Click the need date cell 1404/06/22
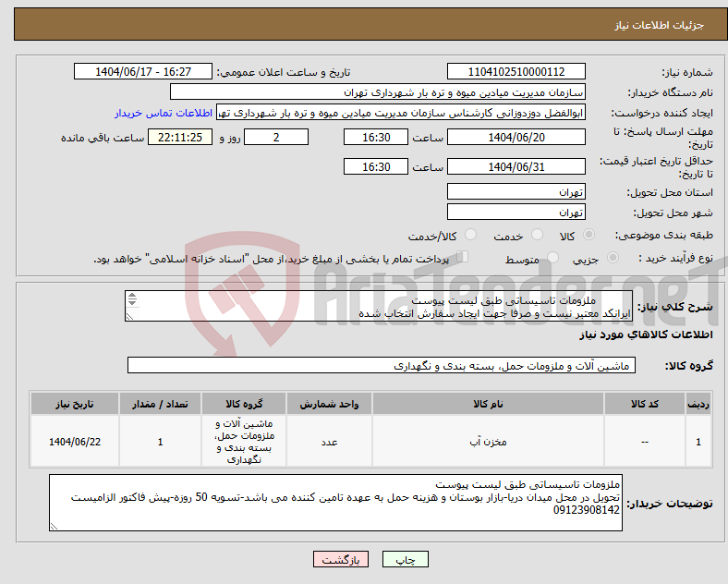This screenshot has width=728, height=584. [x=75, y=442]
